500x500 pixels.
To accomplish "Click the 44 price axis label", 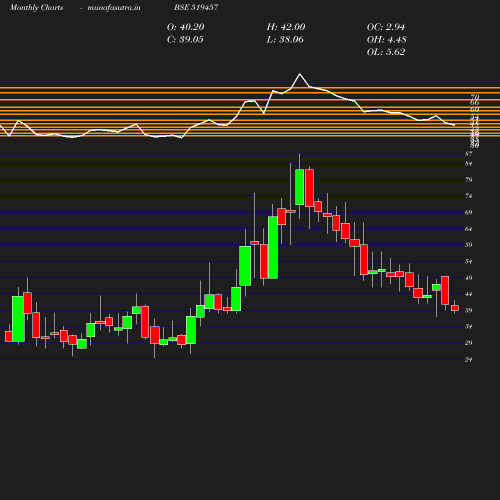I will (468, 294).
